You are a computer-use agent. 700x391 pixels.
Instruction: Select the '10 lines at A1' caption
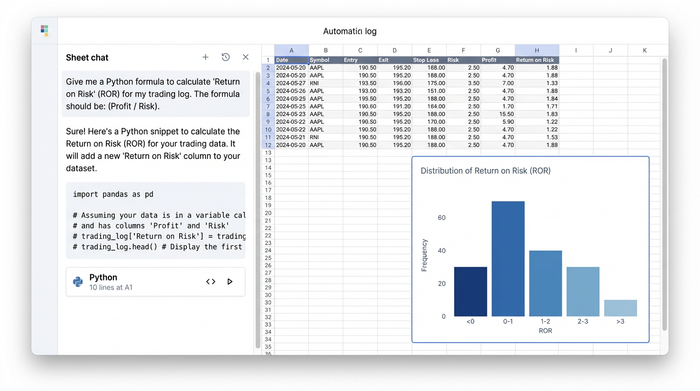pos(111,287)
